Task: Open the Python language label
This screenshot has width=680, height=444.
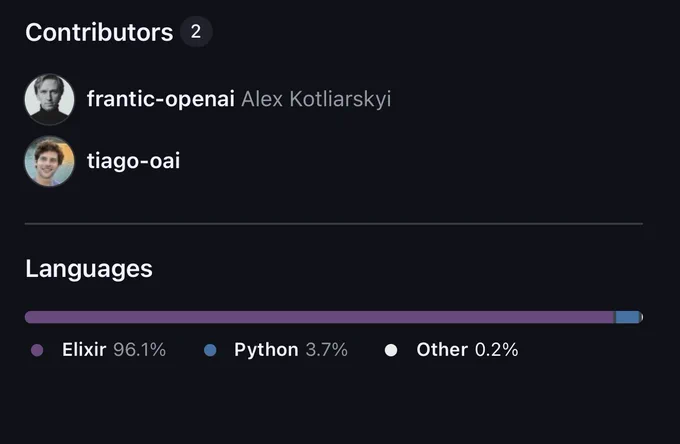Action: click(266, 350)
